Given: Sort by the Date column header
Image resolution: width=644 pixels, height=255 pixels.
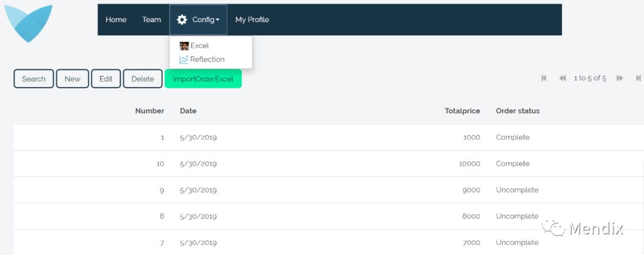Looking at the screenshot, I should (188, 110).
